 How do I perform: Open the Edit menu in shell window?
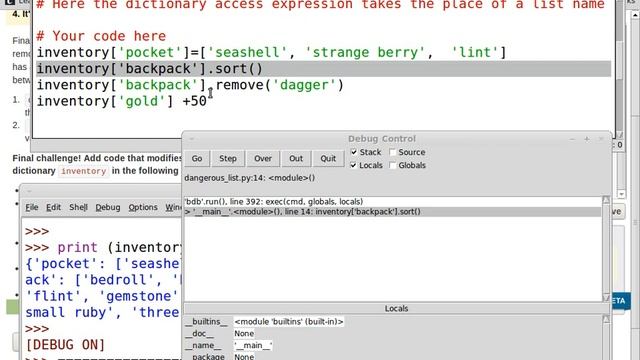pyautogui.click(x=53, y=207)
